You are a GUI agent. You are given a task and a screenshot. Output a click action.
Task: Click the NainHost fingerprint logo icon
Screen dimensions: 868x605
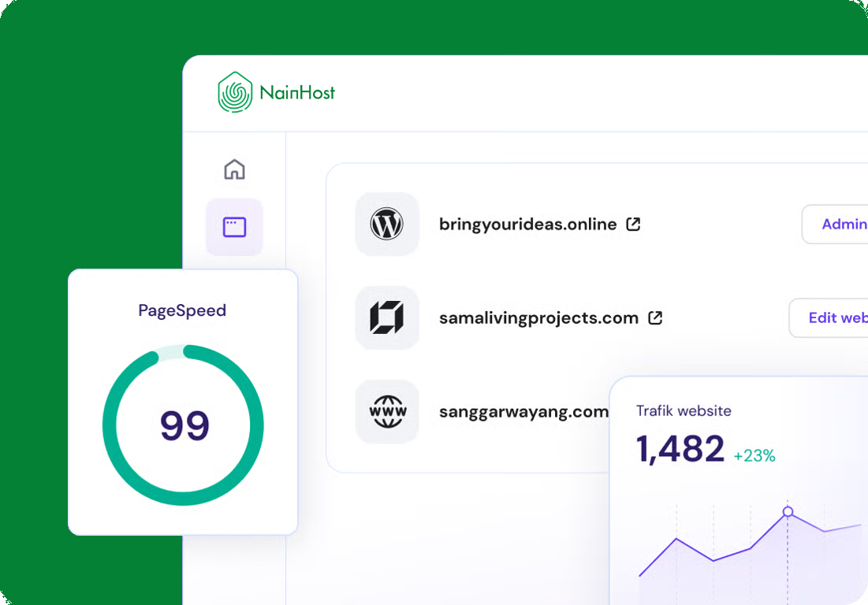pos(235,92)
